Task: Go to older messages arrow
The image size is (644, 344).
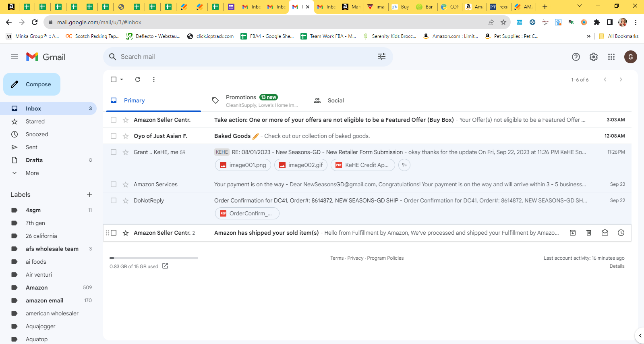Action: click(x=621, y=79)
